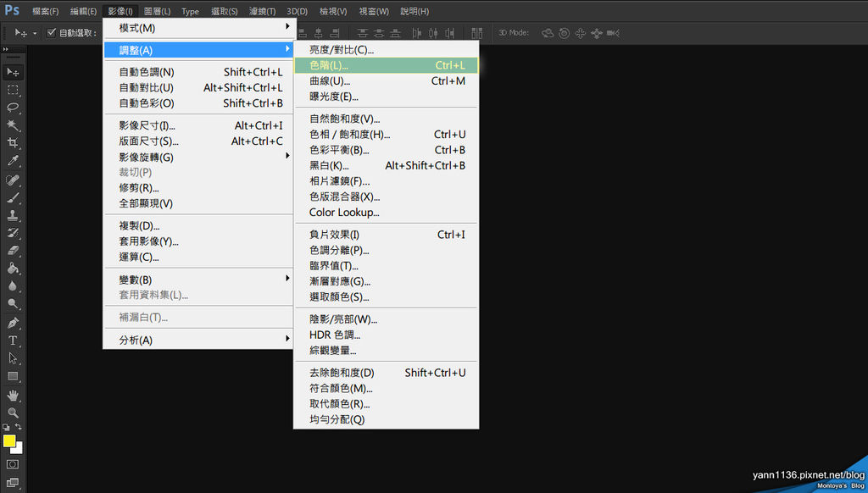Open the Move tool preset dropdown arrow
Screen dimensions: 868x493
click(34, 33)
